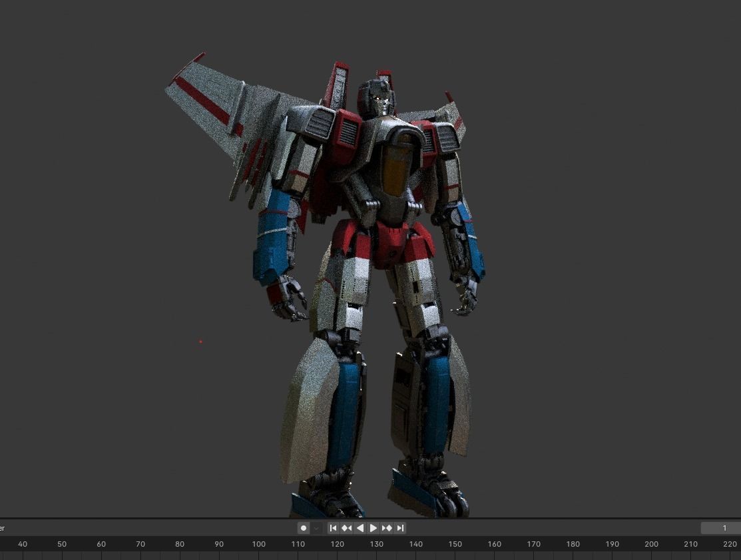Screen dimensions: 741x560
Task: Toggle the auto keying record button
Action: (304, 528)
